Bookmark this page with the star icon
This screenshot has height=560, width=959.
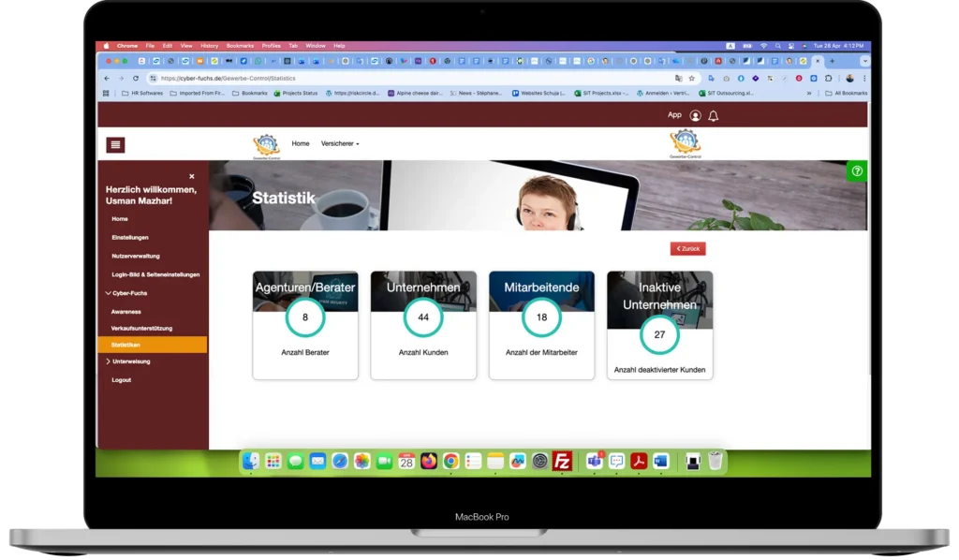692,79
